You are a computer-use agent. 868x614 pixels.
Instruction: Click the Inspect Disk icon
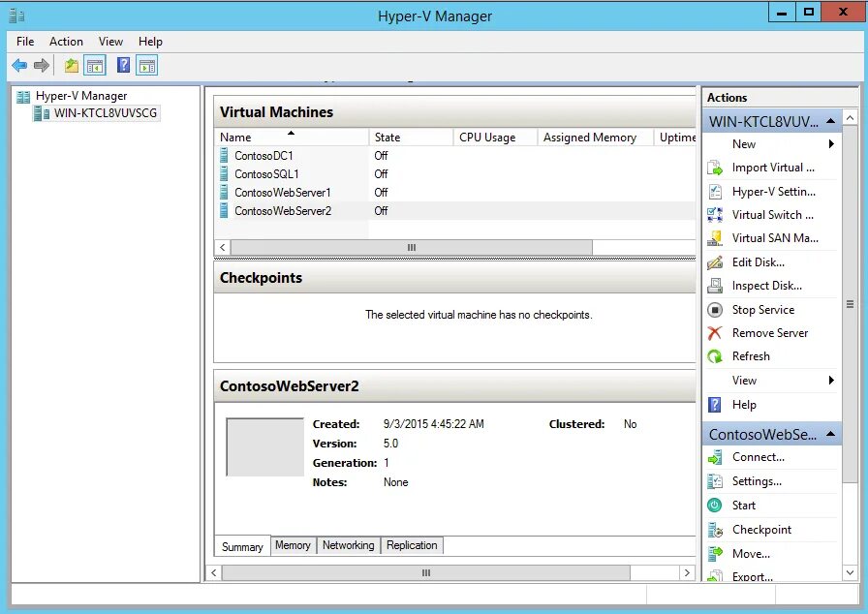(x=715, y=286)
